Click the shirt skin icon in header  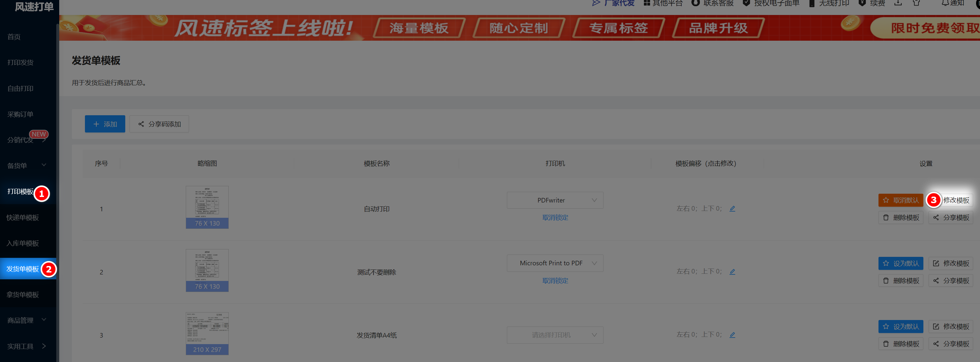point(917,3)
